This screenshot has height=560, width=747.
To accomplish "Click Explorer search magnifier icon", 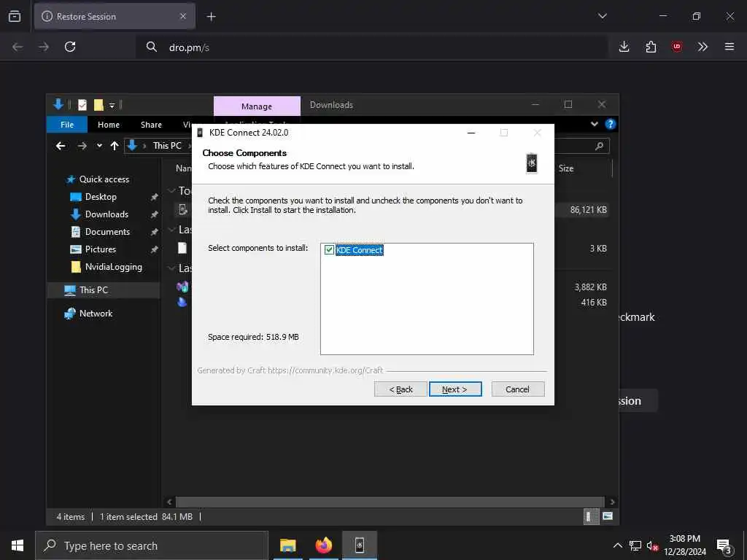I will point(600,146).
